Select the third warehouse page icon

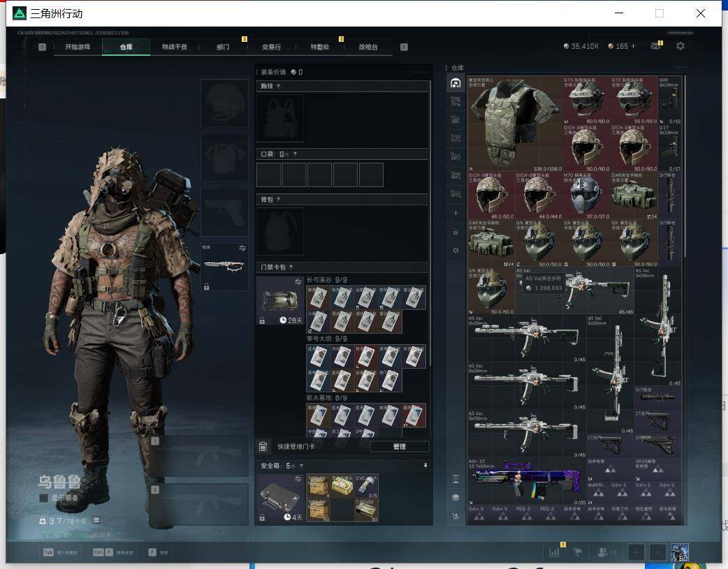coord(456,120)
